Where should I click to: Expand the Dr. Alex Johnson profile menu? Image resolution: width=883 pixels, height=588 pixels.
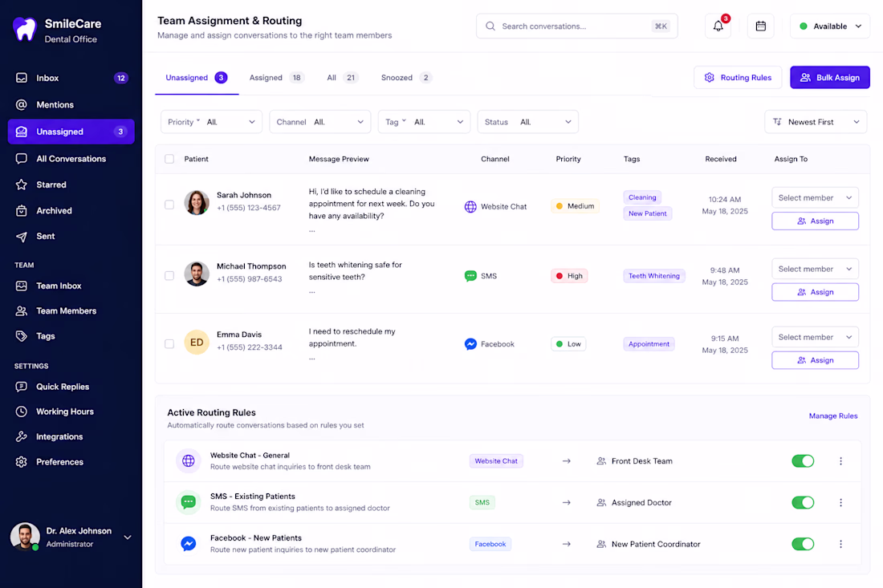tap(128, 537)
